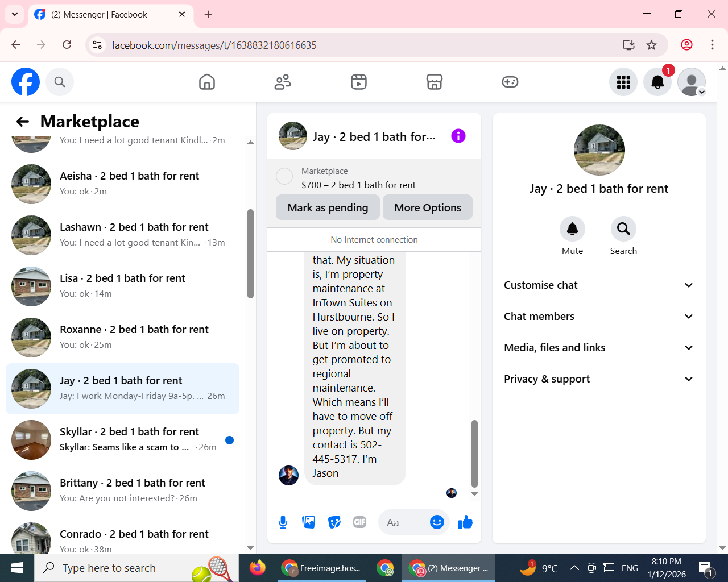Open Jay's large listing thumbnail in sidebar
Viewport: 728px width, 582px height.
click(x=599, y=150)
